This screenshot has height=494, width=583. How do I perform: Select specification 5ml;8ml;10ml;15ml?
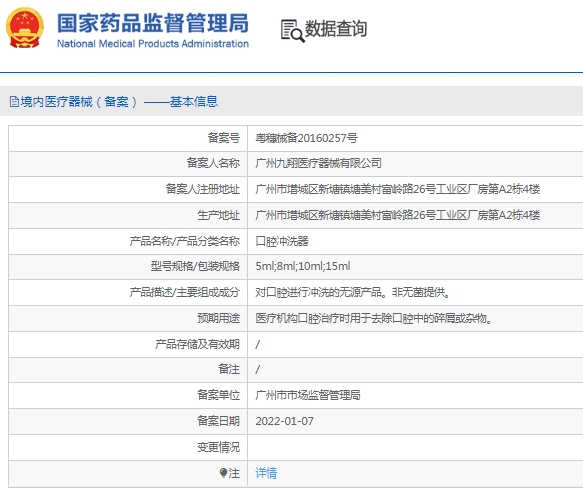[303, 266]
